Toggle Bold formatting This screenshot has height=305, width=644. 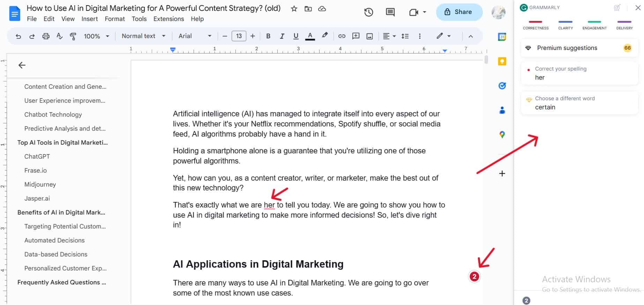pos(268,36)
